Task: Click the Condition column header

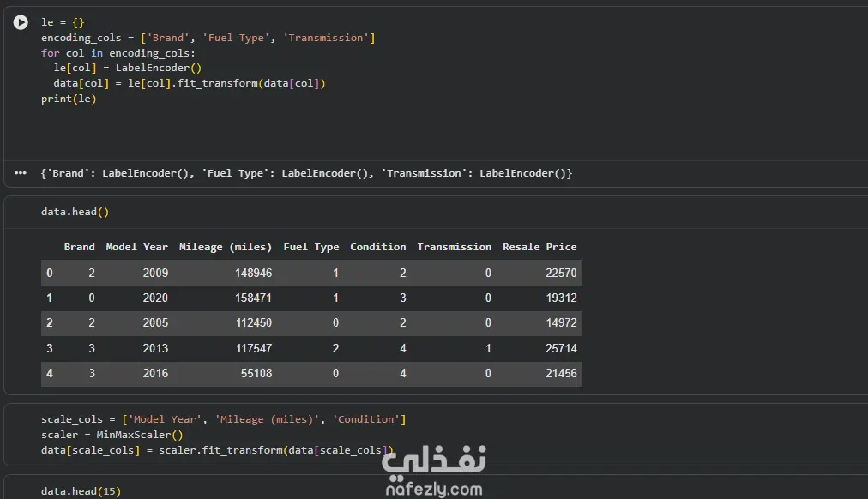Action: pyautogui.click(x=378, y=247)
